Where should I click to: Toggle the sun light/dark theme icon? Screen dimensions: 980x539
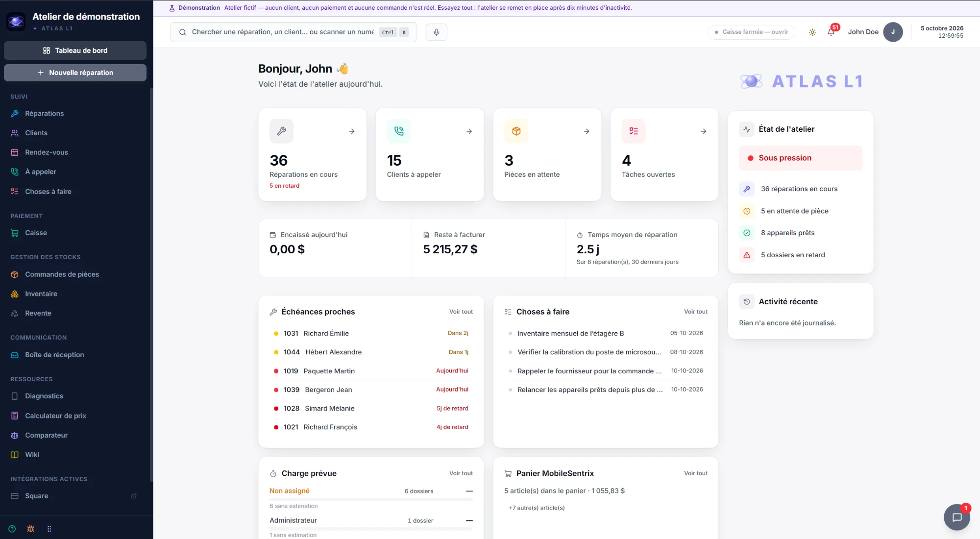[812, 32]
